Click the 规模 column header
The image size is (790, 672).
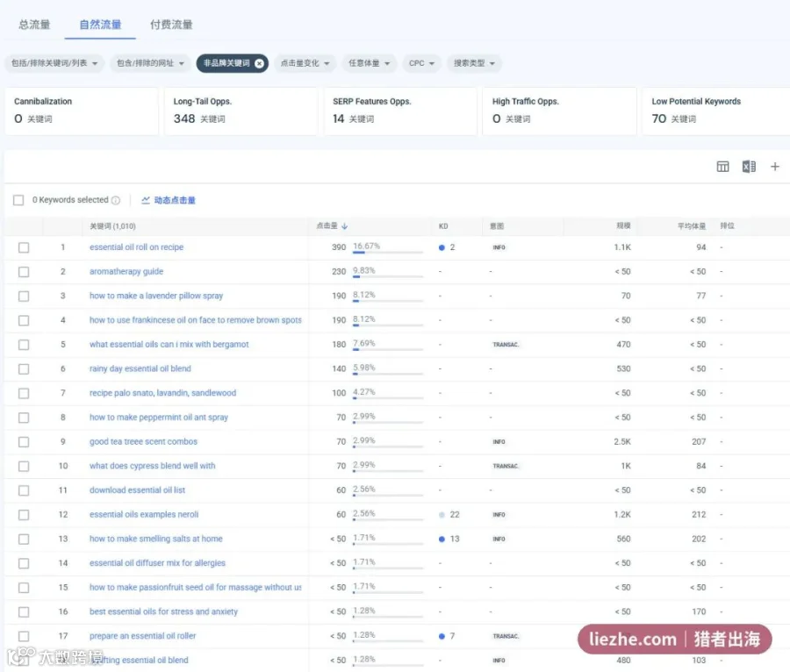click(623, 226)
